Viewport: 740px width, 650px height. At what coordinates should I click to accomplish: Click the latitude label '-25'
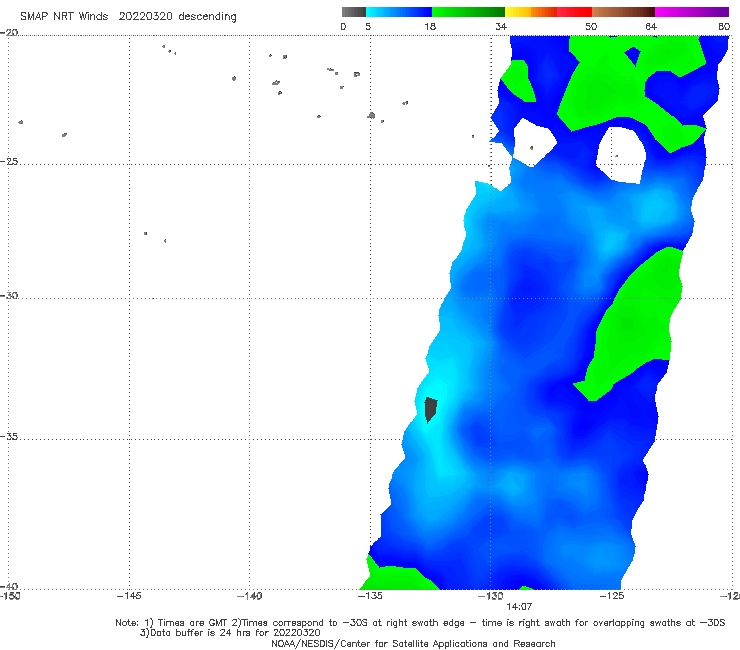9,161
